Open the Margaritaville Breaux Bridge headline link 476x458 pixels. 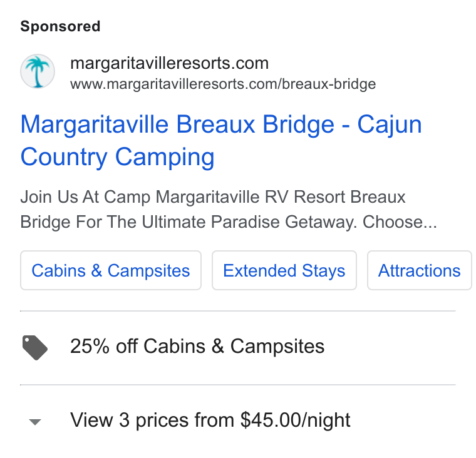[221, 140]
